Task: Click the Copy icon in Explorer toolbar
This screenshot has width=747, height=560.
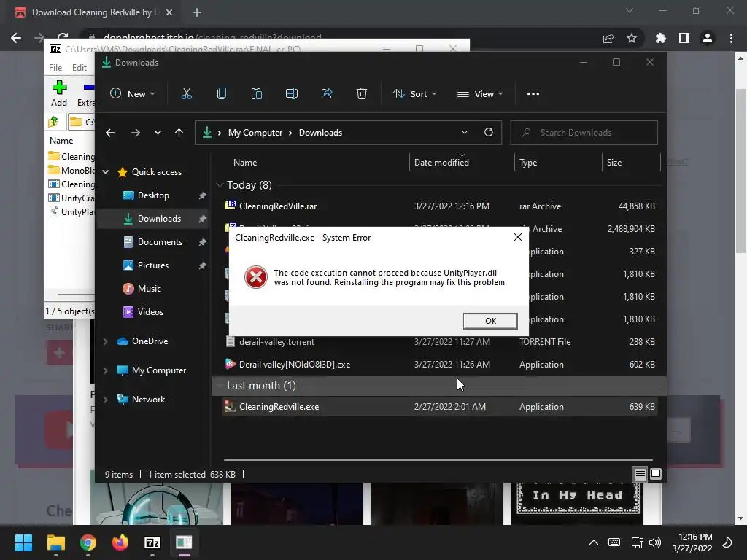Action: [222, 94]
